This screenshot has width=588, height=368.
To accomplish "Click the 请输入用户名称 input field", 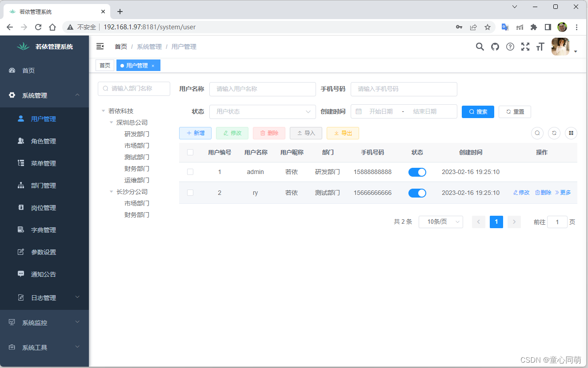I will tap(263, 89).
